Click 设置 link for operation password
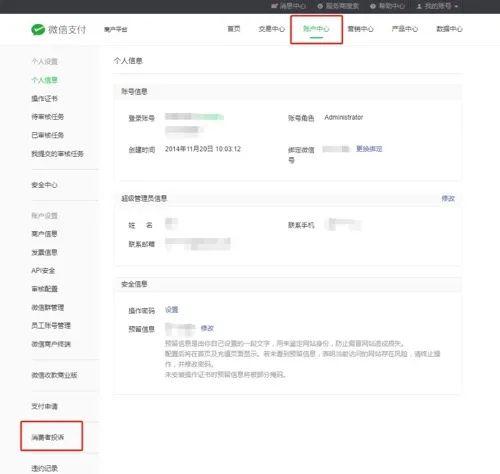The width and height of the screenshot is (500, 474). [x=172, y=310]
